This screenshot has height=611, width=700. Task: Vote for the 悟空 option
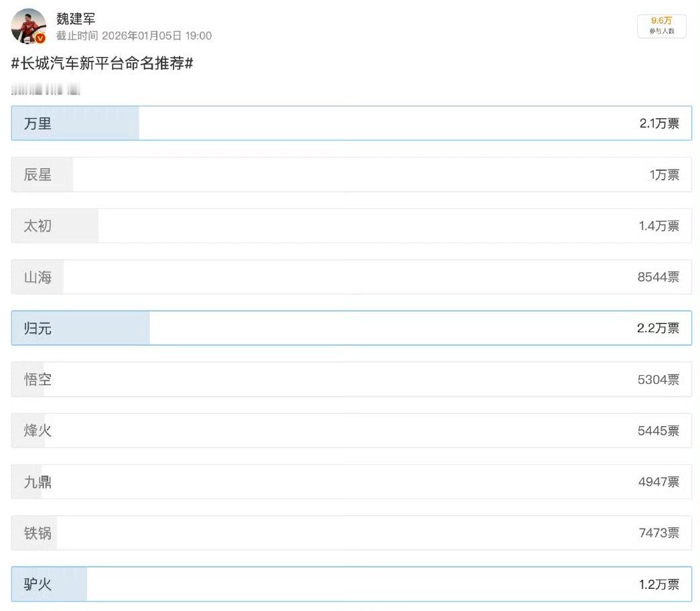pyautogui.click(x=351, y=380)
